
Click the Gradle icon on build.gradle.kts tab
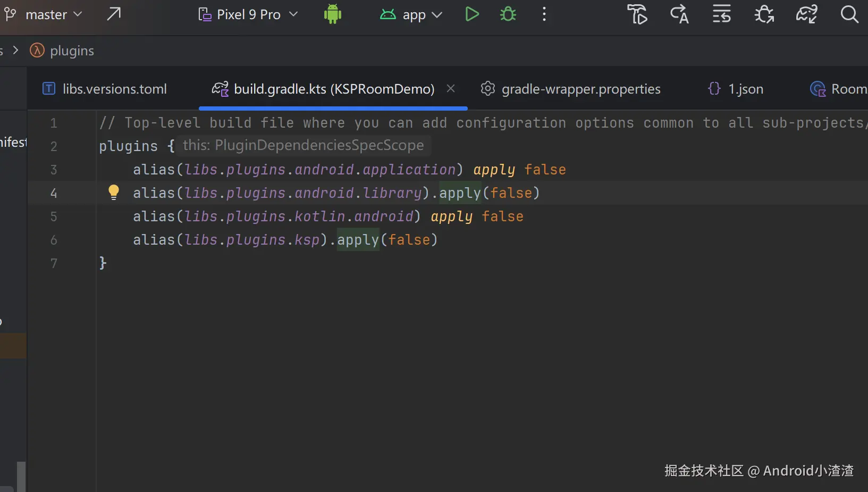(x=220, y=88)
